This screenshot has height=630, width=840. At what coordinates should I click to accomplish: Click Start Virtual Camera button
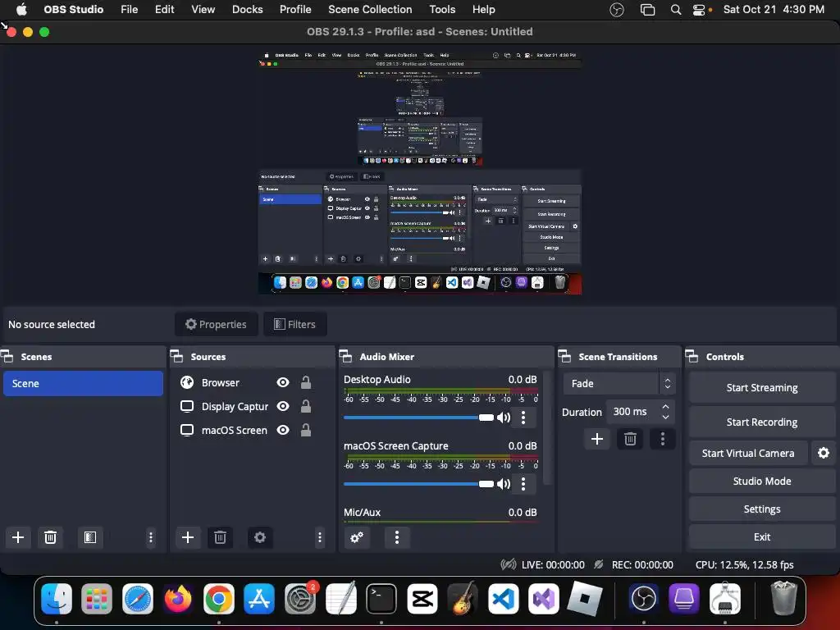748,453
